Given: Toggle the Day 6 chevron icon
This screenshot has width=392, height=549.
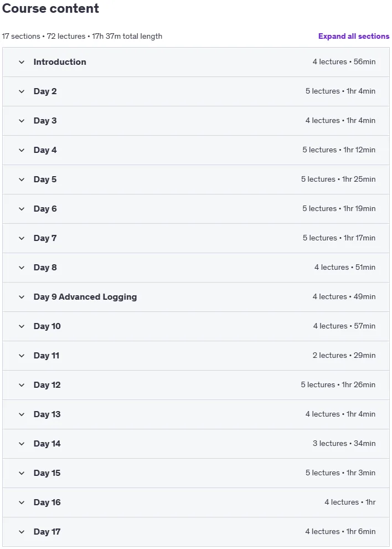Looking at the screenshot, I should pyautogui.click(x=22, y=209).
